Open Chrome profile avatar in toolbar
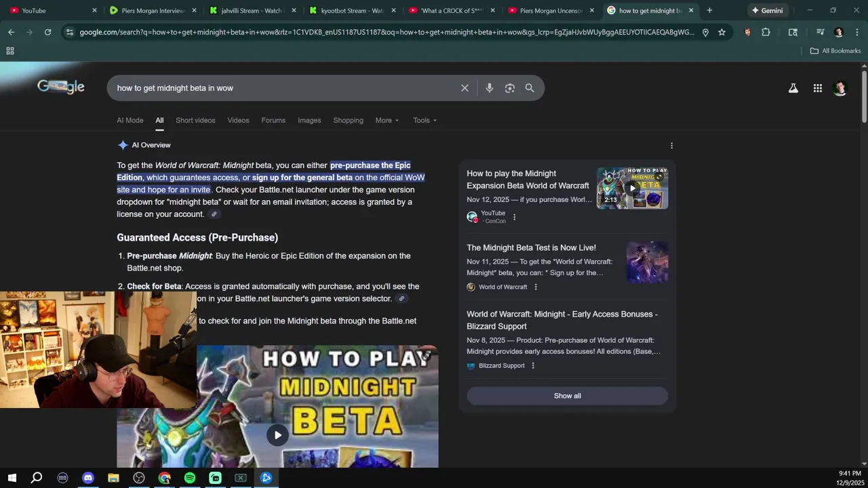 (x=839, y=32)
